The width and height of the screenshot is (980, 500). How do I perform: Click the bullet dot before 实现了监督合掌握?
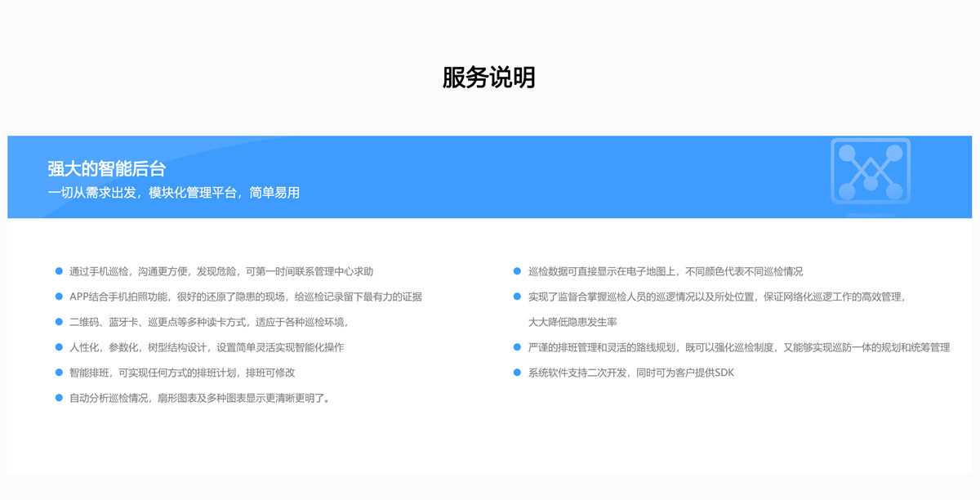[517, 297]
